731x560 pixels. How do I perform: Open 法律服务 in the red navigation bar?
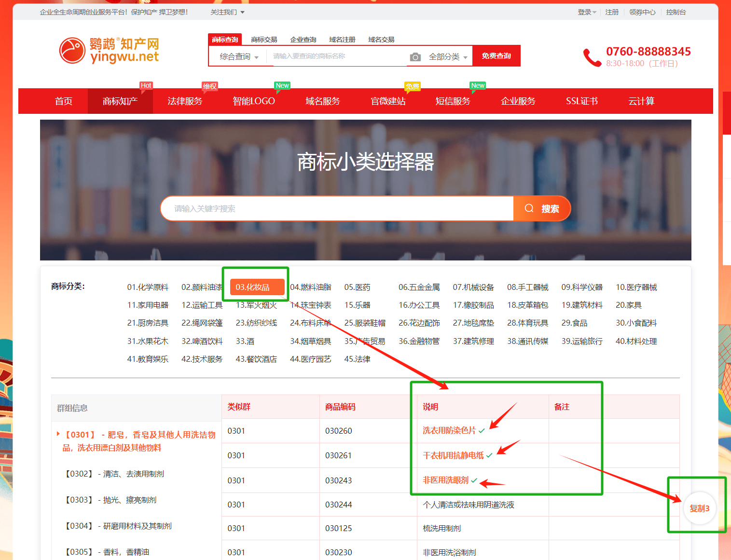[x=185, y=101]
